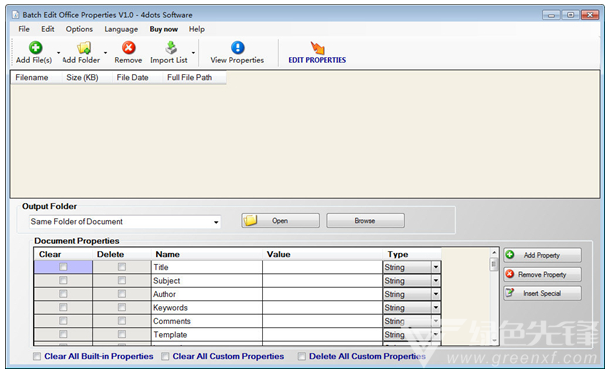The height and width of the screenshot is (372, 608).
Task: Expand the Add File(s) dropdown arrow
Action: click(x=59, y=53)
